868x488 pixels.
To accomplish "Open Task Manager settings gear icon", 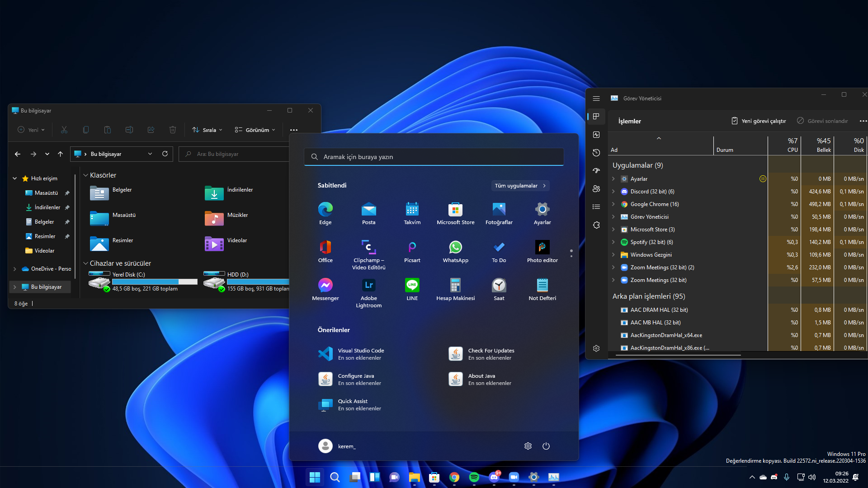I will pos(596,348).
